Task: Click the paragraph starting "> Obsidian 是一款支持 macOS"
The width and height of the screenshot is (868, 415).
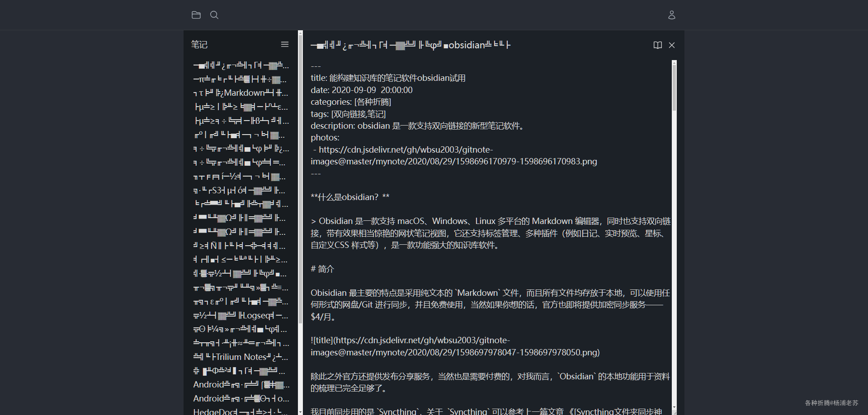Action: click(491, 233)
